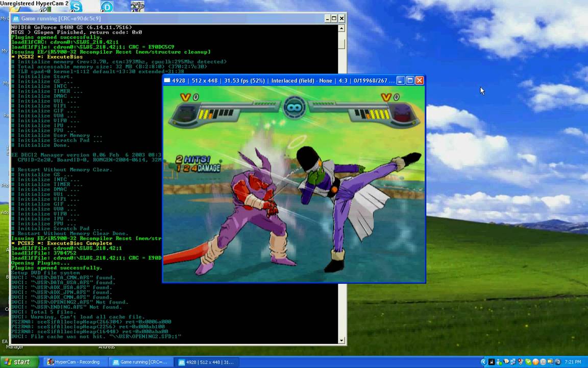Maximize the Game running console window
The height and width of the screenshot is (368, 588).
[x=334, y=18]
